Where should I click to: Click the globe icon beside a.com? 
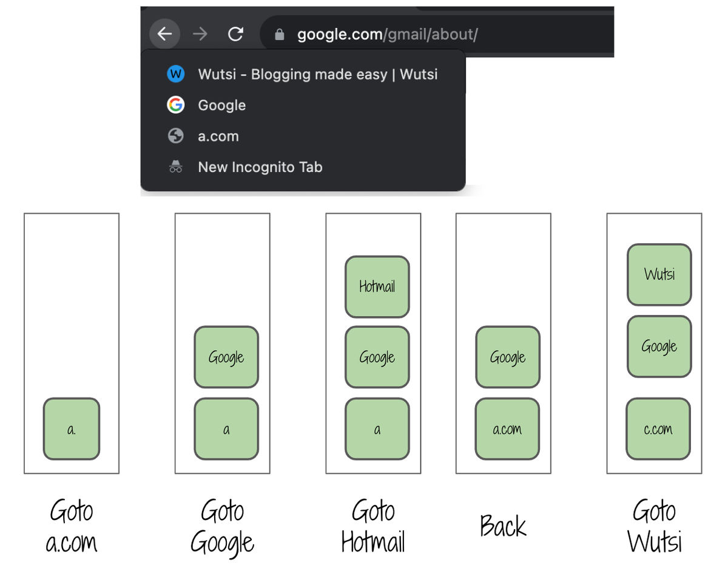click(x=175, y=136)
